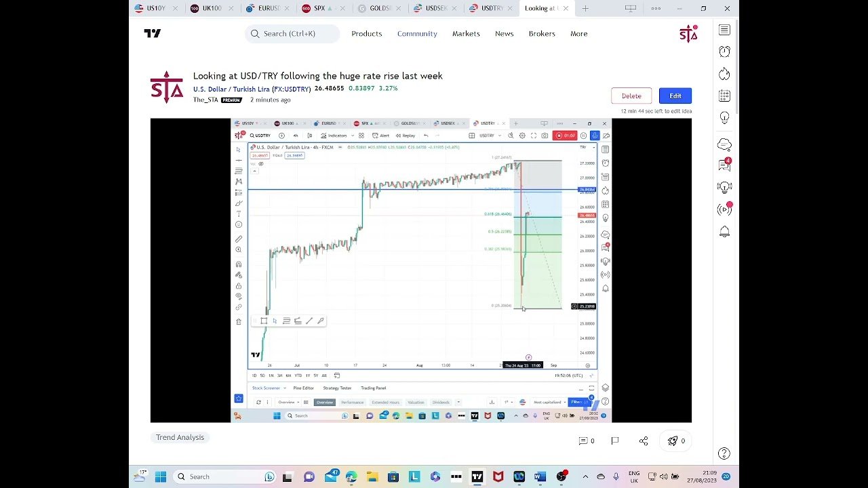Open the Community menu
The image size is (868, 488).
tap(417, 33)
